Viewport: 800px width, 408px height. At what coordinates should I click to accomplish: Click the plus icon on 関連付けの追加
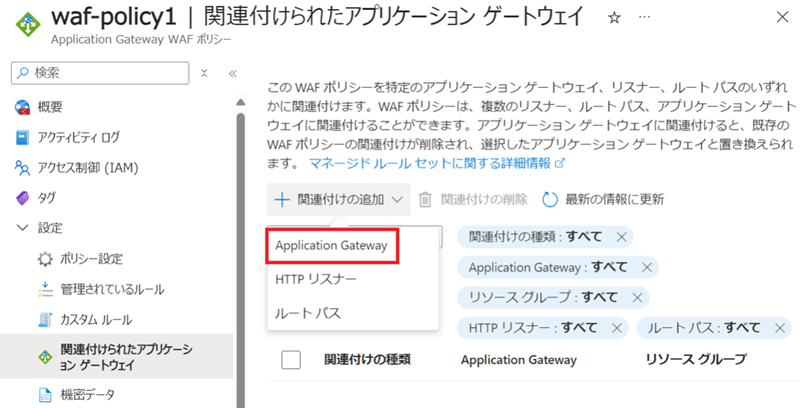pos(282,199)
